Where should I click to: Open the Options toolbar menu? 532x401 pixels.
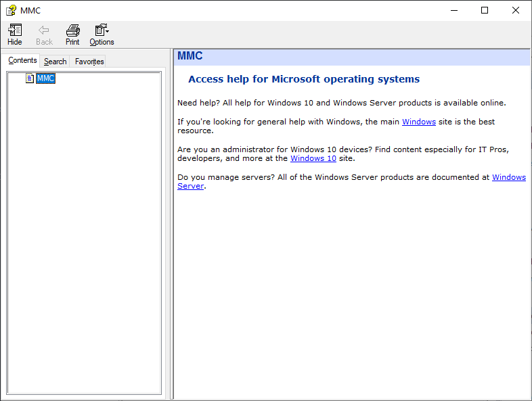(x=102, y=34)
